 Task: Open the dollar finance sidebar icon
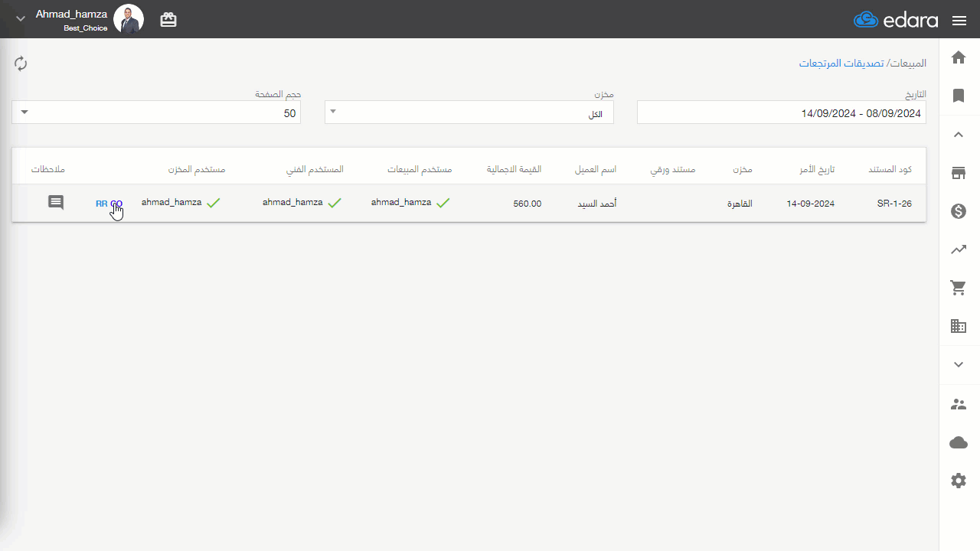[x=959, y=211]
